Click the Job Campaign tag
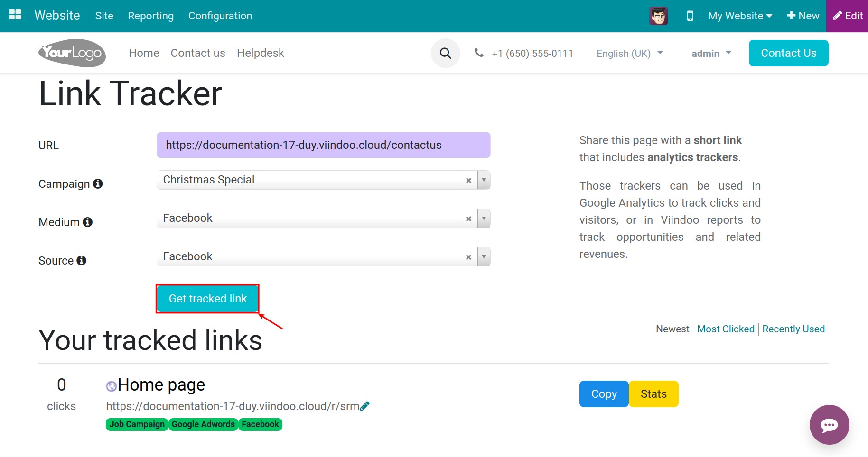 click(x=137, y=424)
